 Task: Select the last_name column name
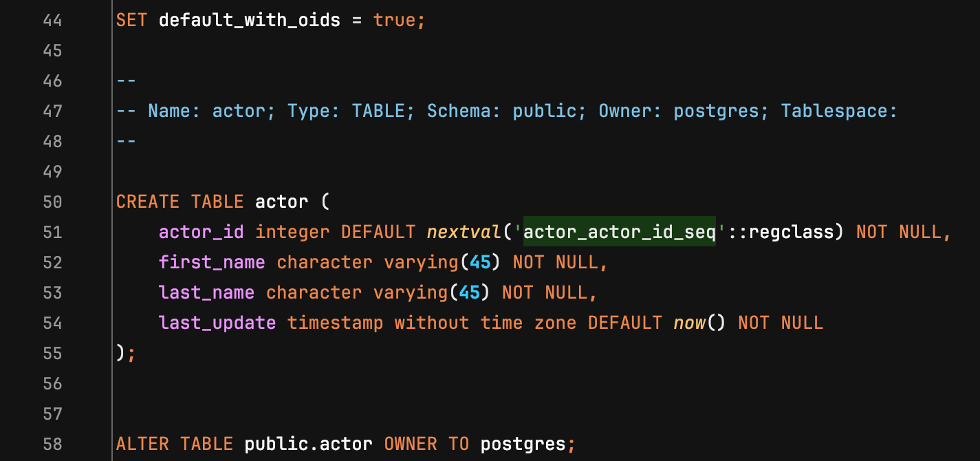pyautogui.click(x=207, y=292)
